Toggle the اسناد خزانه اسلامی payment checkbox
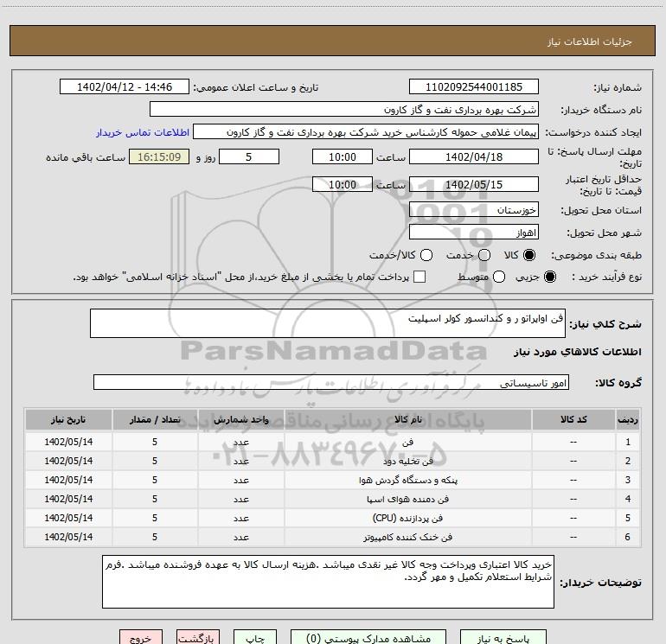 pyautogui.click(x=419, y=277)
